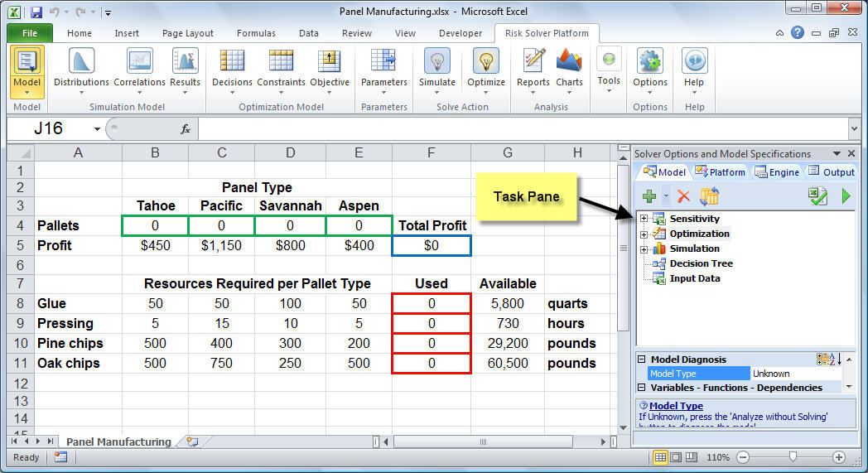Viewport: 868px width, 473px height.
Task: Select the Decision Tree item
Action: [x=701, y=263]
